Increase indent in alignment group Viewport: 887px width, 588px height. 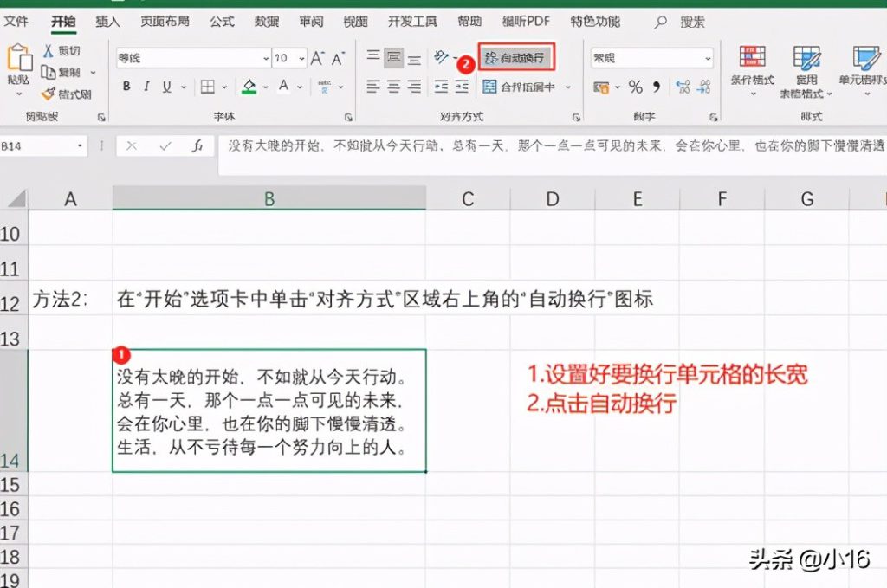[x=463, y=87]
